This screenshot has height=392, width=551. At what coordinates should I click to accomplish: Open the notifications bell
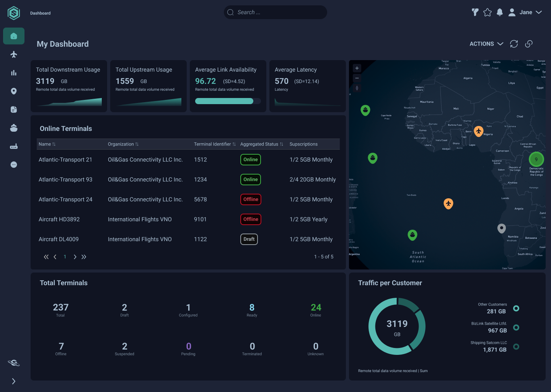click(x=500, y=12)
